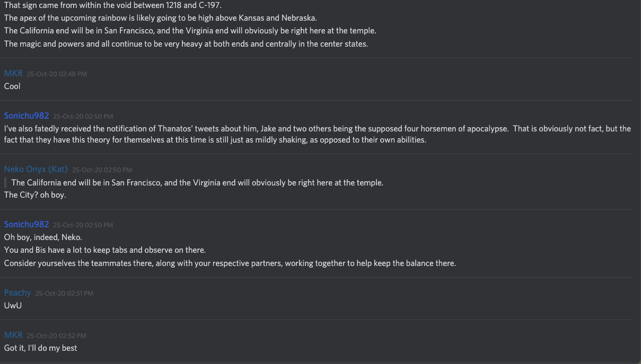Viewport: 641px width, 364px height.
Task: Click the quoted San Francisco line in Neko's reply
Action: (197, 183)
